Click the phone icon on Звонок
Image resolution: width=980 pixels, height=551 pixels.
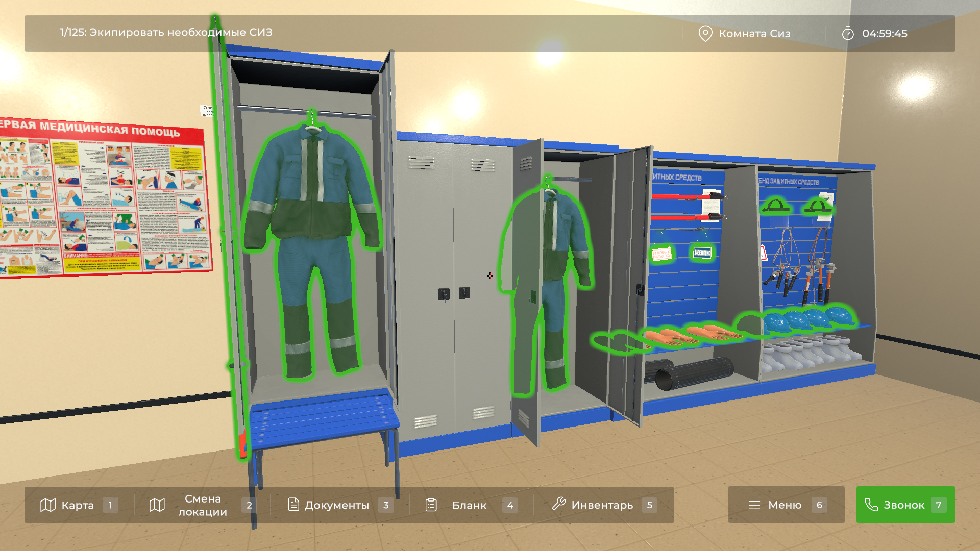click(871, 505)
